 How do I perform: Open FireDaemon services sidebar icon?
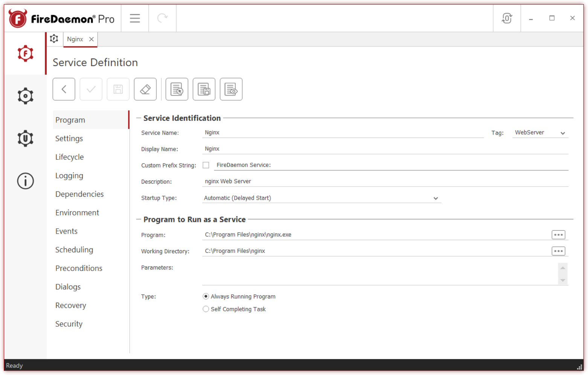point(25,54)
